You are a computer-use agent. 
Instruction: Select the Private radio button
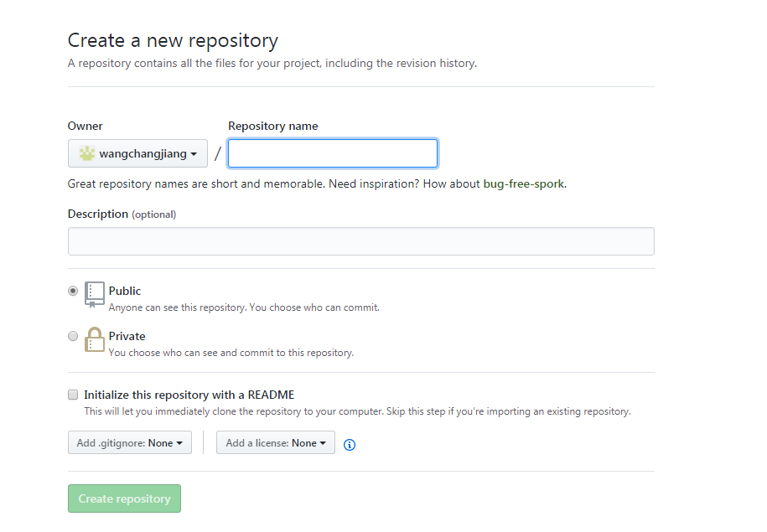(73, 336)
